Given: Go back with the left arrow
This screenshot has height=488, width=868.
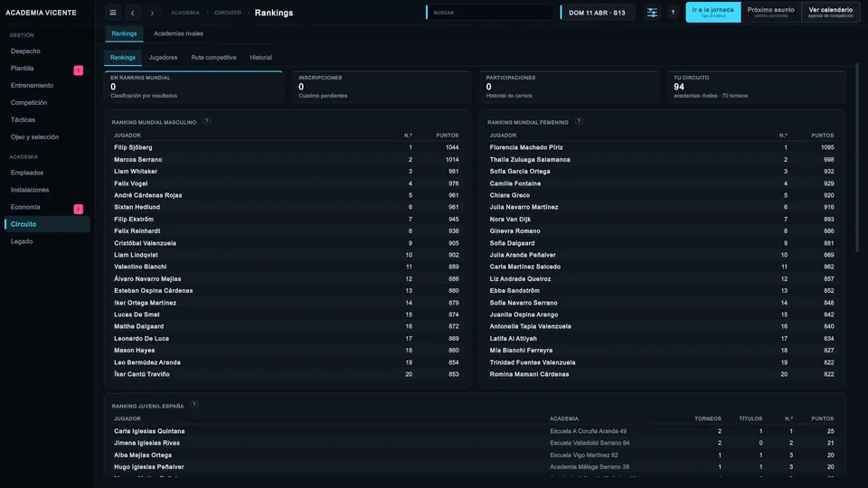Looking at the screenshot, I should (132, 12).
